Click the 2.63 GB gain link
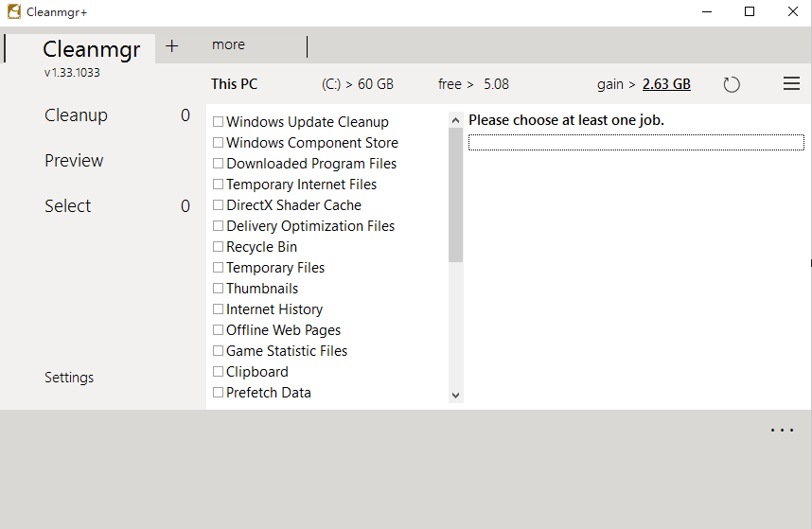Image resolution: width=812 pixels, height=529 pixels. [666, 84]
